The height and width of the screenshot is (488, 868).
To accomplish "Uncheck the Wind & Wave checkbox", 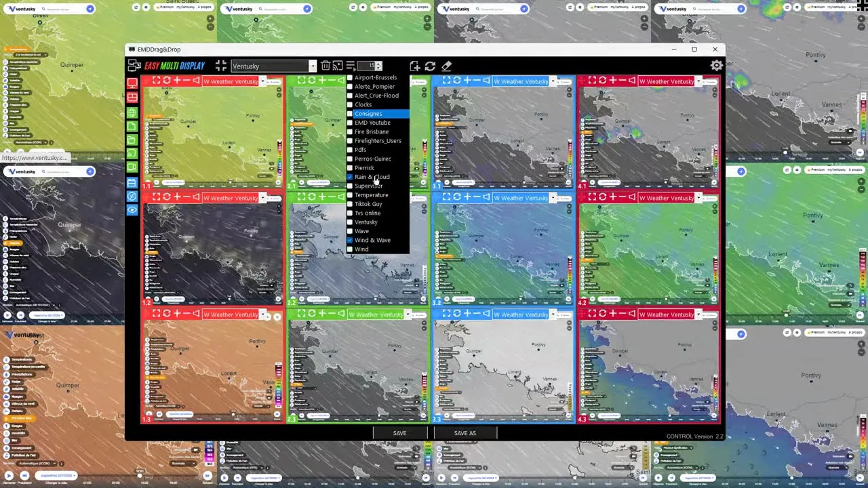I will [350, 240].
